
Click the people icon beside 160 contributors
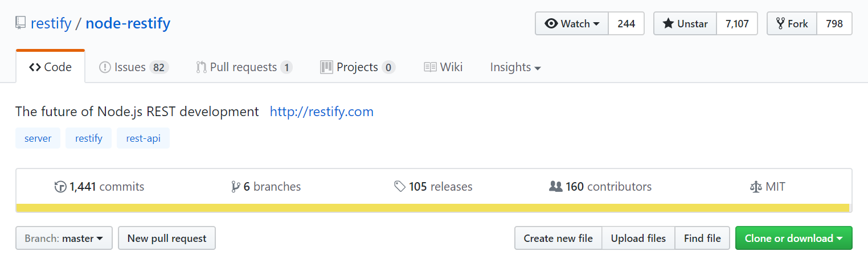pos(555,187)
